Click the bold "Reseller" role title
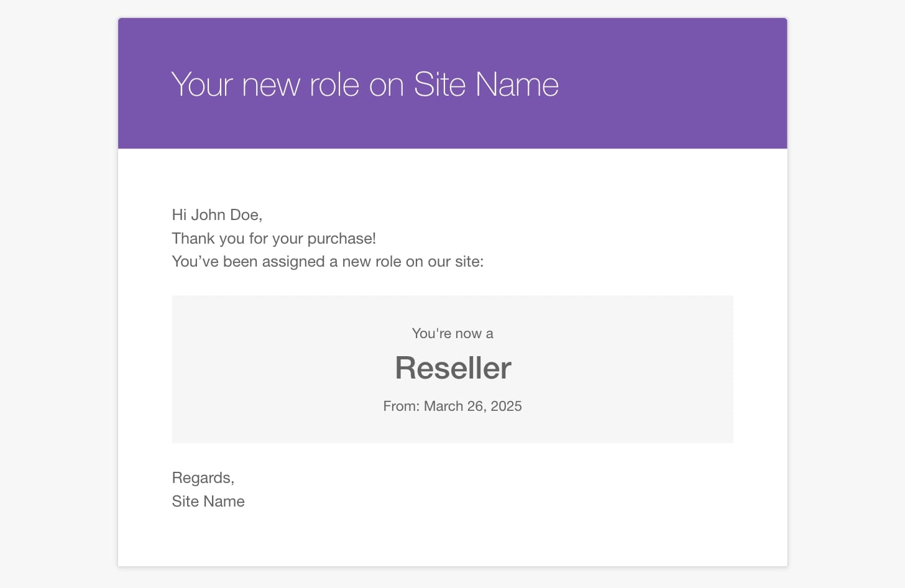The height and width of the screenshot is (588, 905). (x=453, y=368)
